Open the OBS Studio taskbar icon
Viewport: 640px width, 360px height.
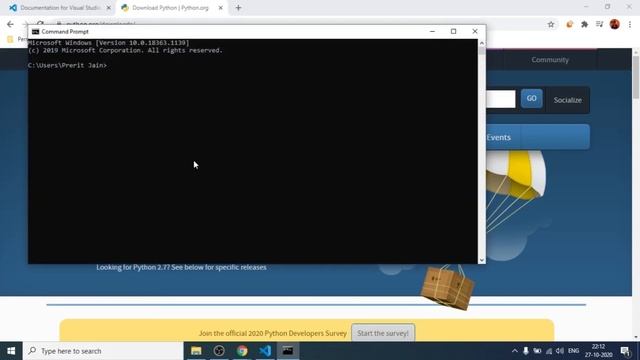219,351
